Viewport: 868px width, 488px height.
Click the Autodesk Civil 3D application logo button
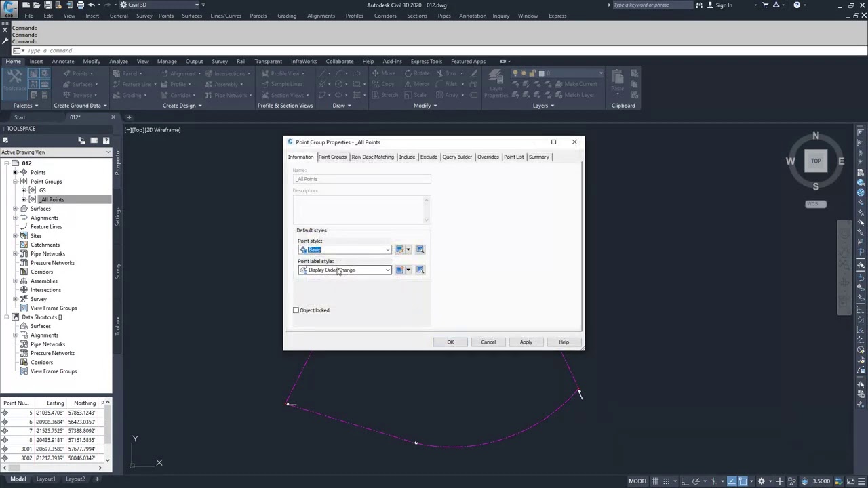tap(9, 8)
